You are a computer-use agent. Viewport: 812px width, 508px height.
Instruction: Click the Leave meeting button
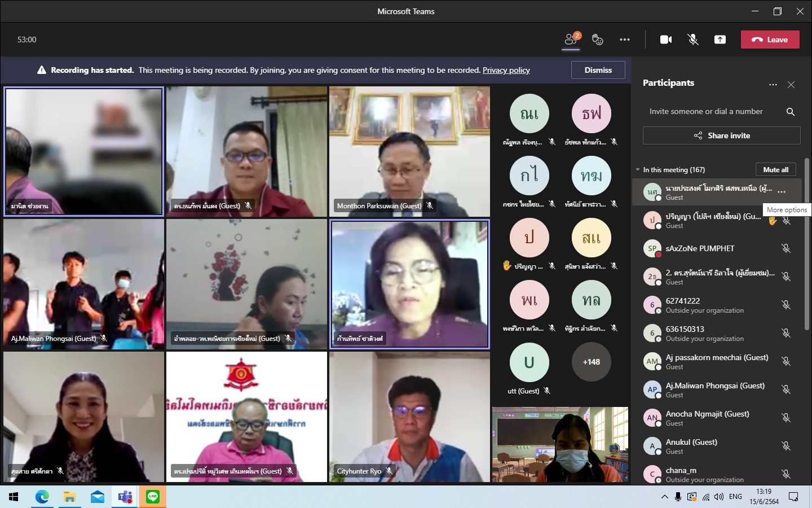[x=770, y=40]
